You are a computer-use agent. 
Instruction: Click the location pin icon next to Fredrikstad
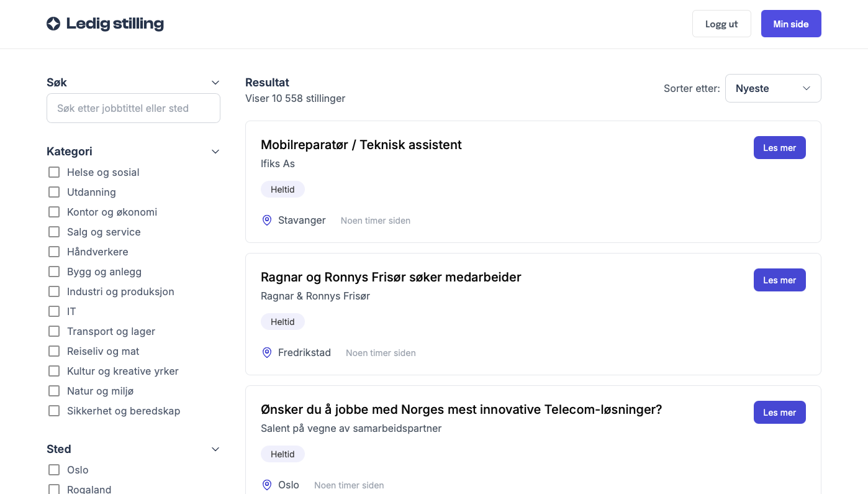pos(267,352)
